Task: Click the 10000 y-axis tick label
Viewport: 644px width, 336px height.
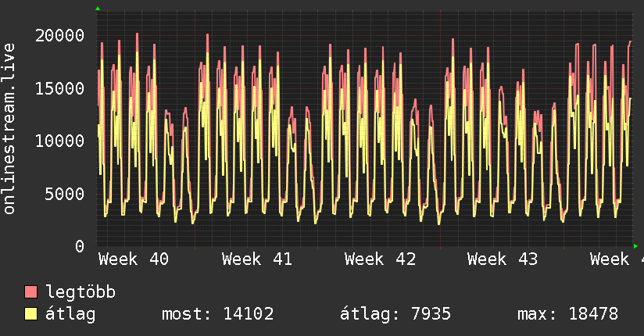Action: coord(59,141)
